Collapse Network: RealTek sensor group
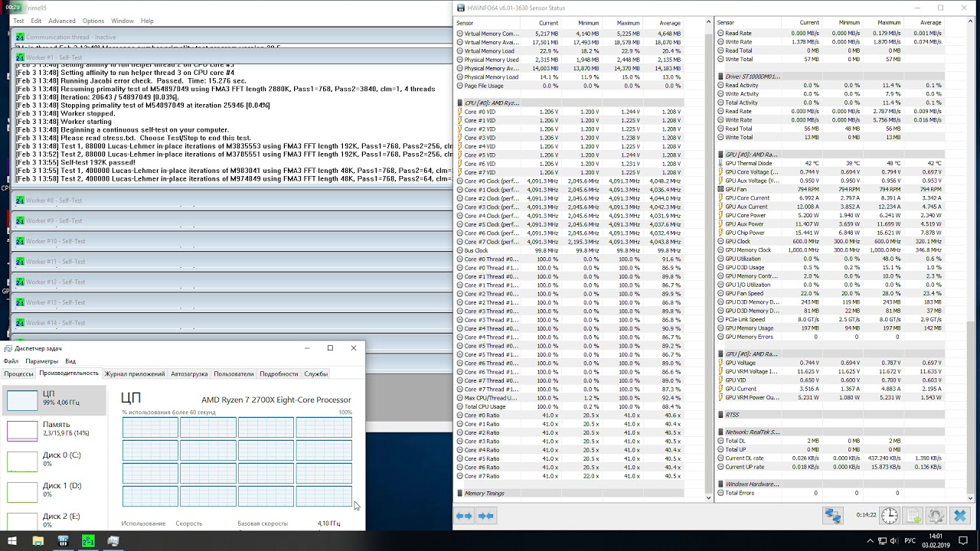This screenshot has height=551, width=980. pos(752,432)
